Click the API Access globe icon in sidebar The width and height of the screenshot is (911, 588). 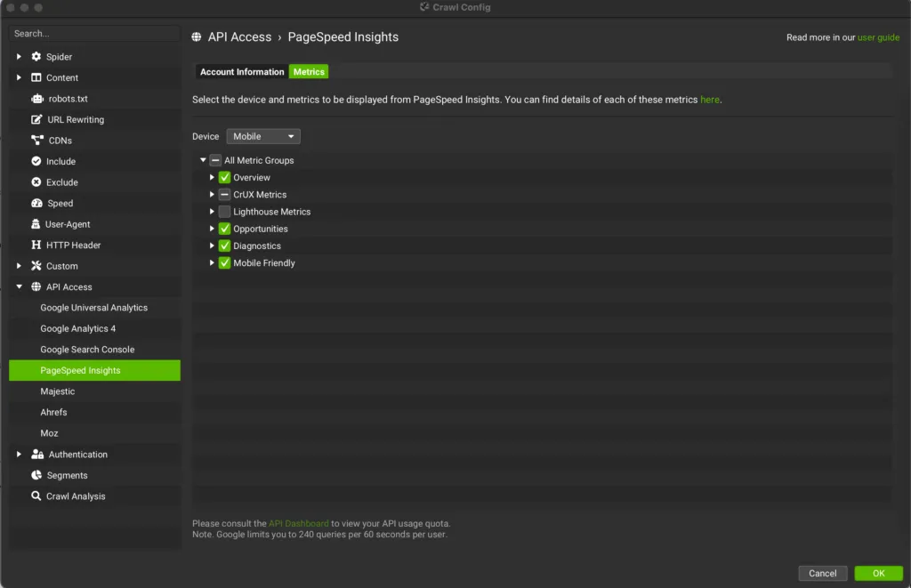[36, 286]
